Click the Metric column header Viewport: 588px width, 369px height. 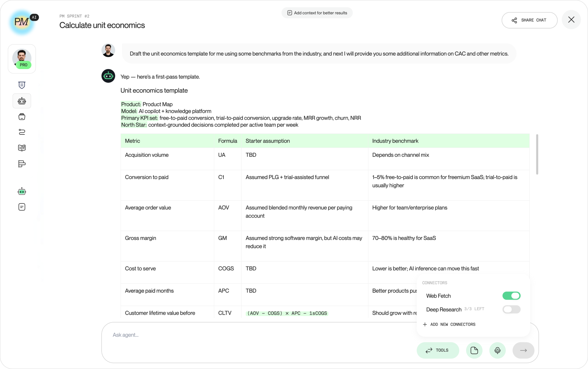(167, 141)
